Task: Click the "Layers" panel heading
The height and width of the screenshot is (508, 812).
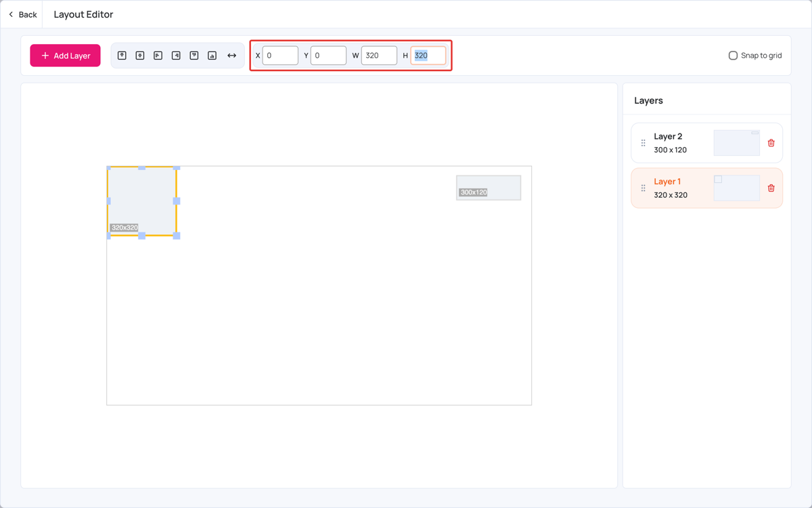Action: coord(648,100)
